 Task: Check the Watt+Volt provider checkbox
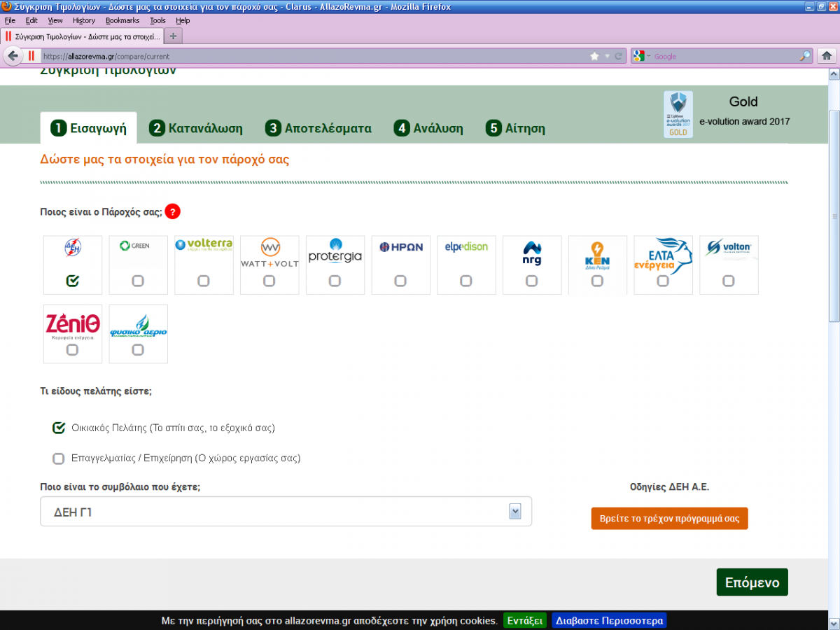point(269,281)
